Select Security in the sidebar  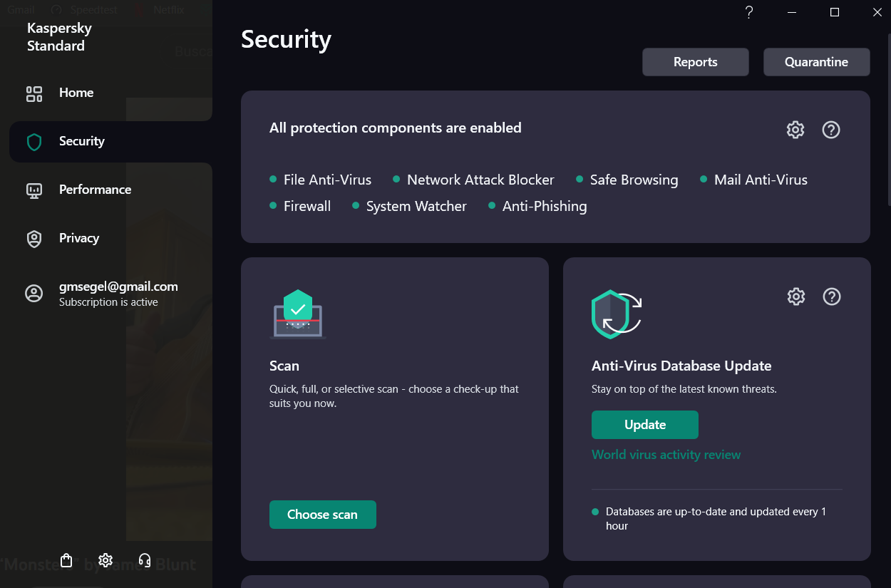(x=81, y=141)
